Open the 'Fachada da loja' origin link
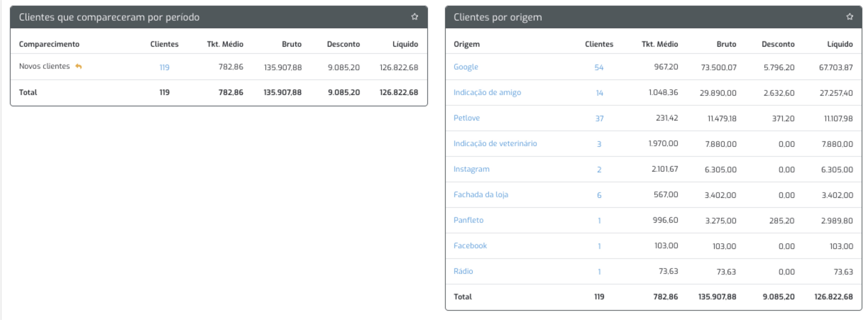The width and height of the screenshot is (868, 320). tap(480, 195)
